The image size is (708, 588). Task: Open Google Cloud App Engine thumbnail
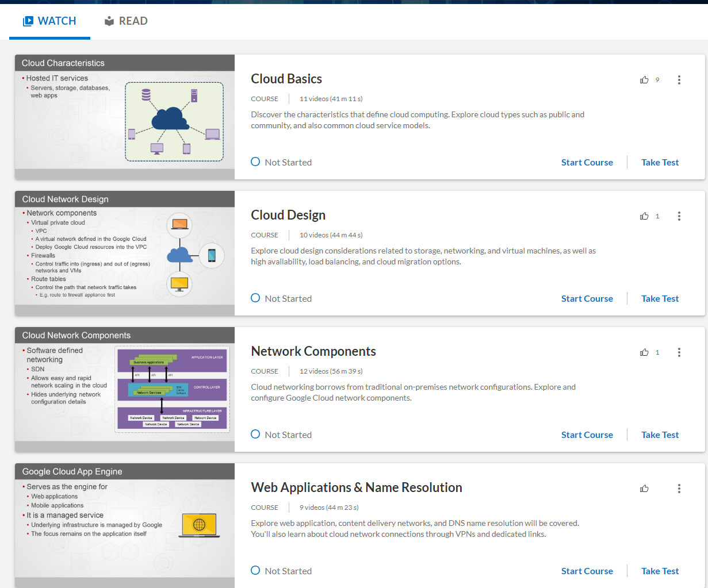125,525
